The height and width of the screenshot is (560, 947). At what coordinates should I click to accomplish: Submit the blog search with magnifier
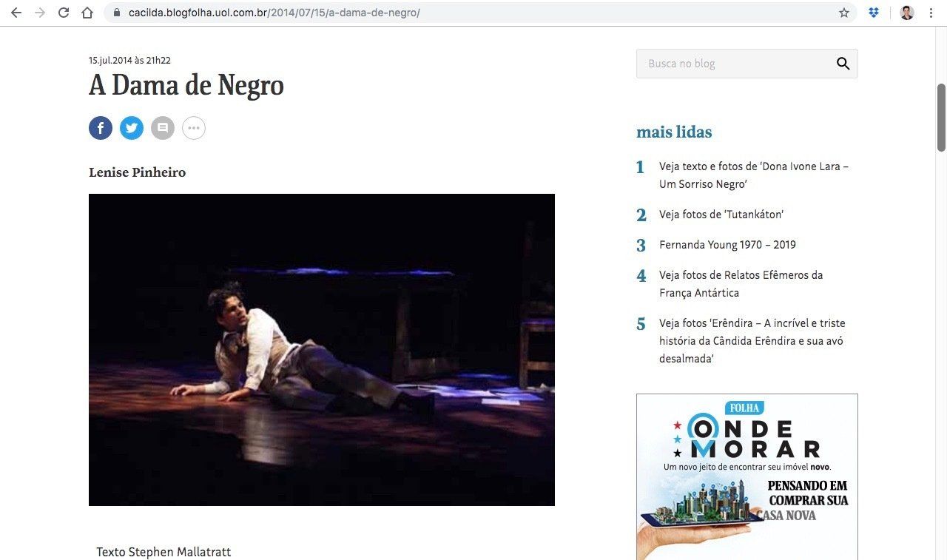(x=843, y=64)
